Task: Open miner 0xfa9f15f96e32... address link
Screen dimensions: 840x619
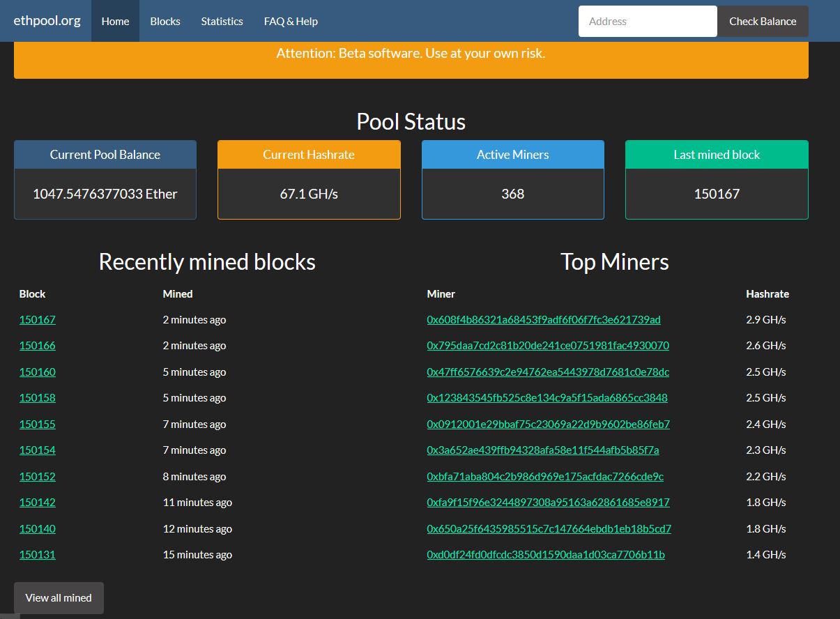Action: 549,503
